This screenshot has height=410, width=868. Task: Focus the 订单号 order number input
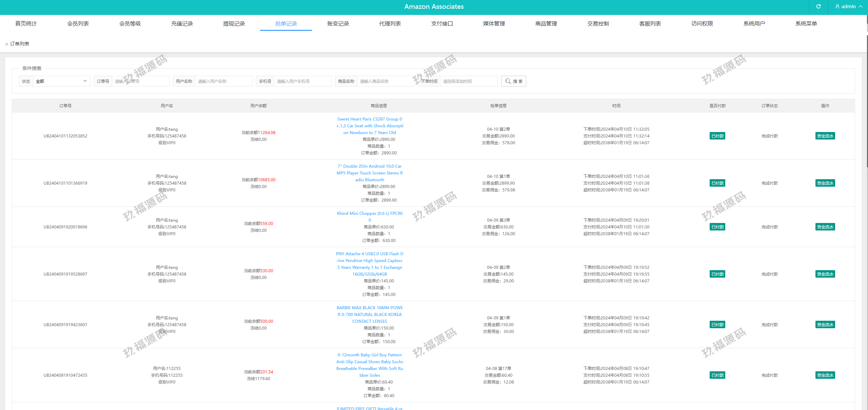(140, 81)
